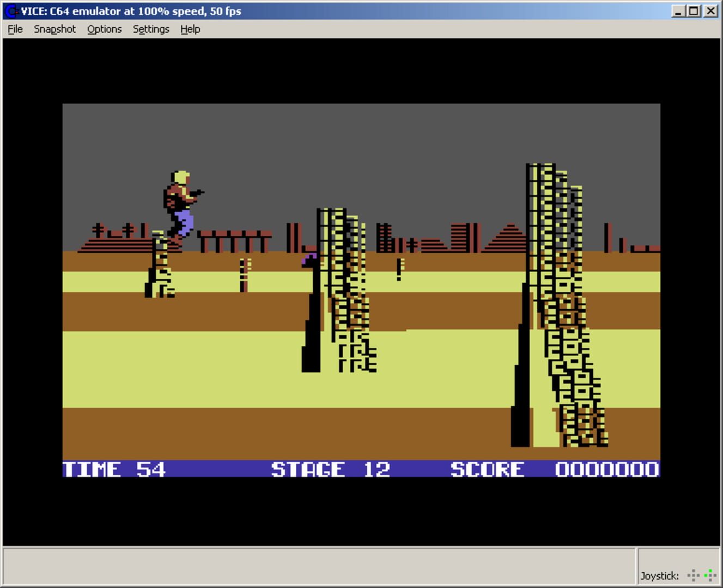Toggle the green left-direction dot on joystick 2

tap(706, 575)
